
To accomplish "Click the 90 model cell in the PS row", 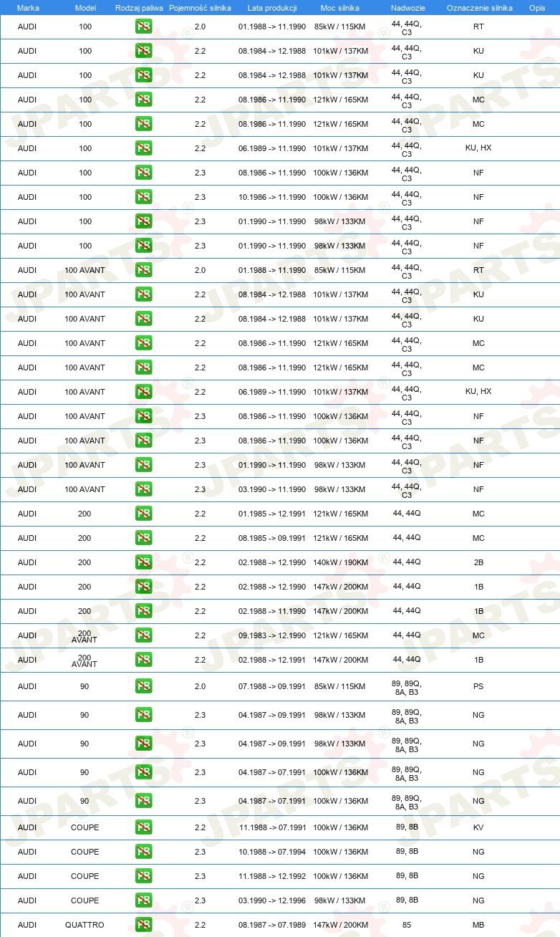I will tap(85, 686).
